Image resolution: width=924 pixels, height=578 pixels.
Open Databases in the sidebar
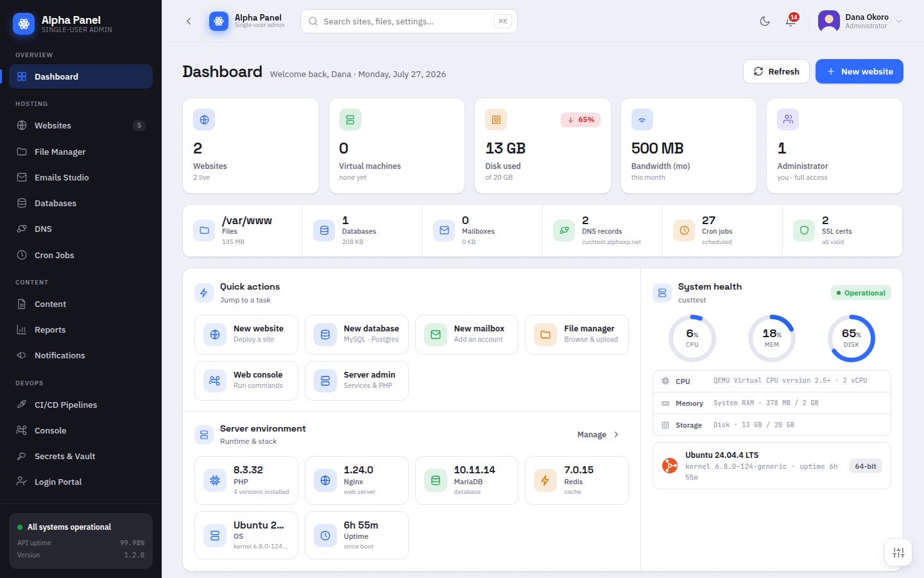tap(81, 203)
